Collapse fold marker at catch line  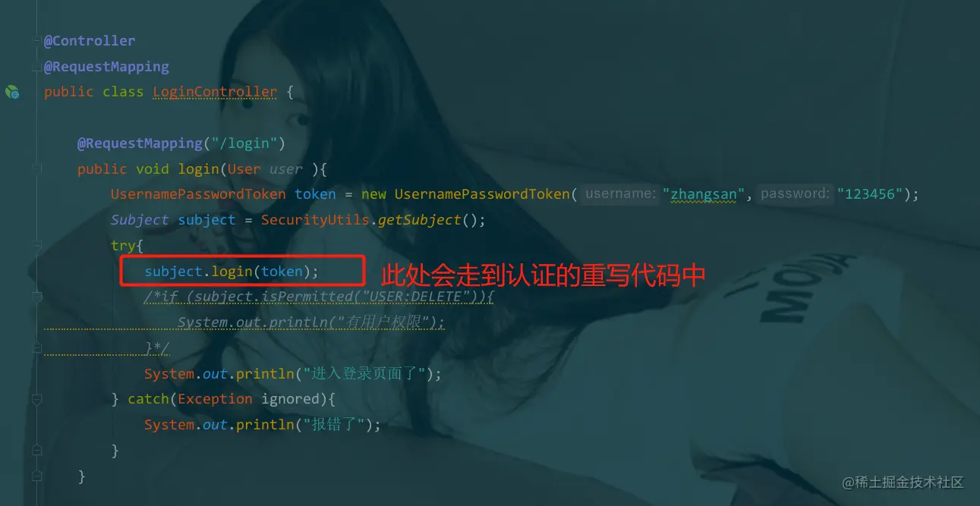coord(36,399)
